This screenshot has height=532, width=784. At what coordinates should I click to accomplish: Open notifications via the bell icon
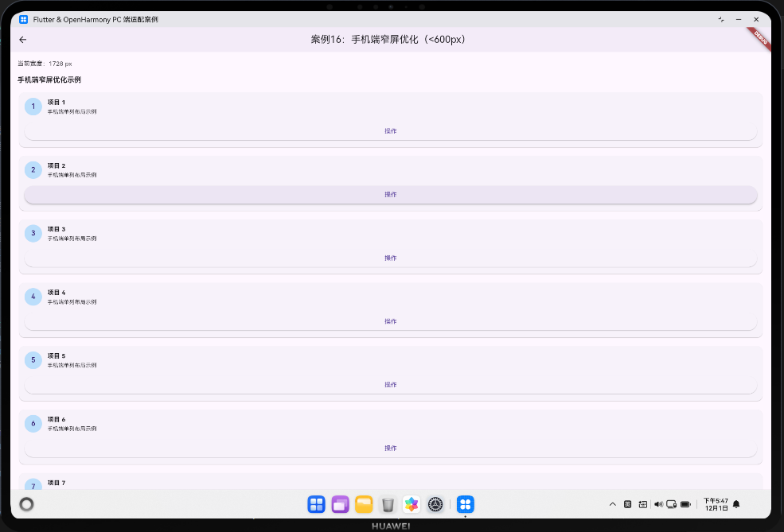(735, 504)
